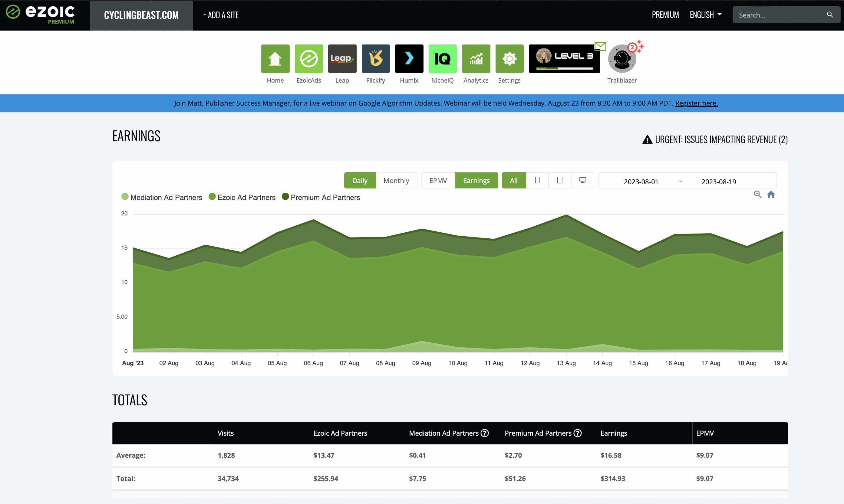Toggle Premium Ad Partners legend series

321,197
